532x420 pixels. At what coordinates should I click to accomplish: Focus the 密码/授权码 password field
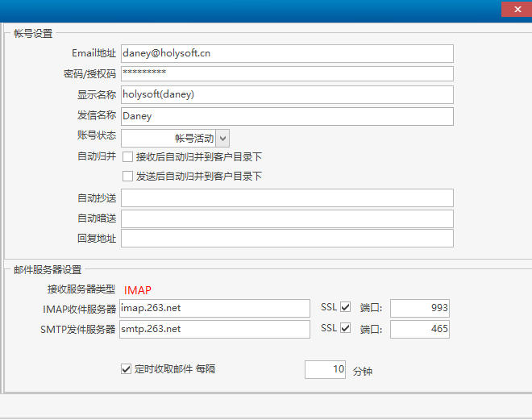[286, 74]
